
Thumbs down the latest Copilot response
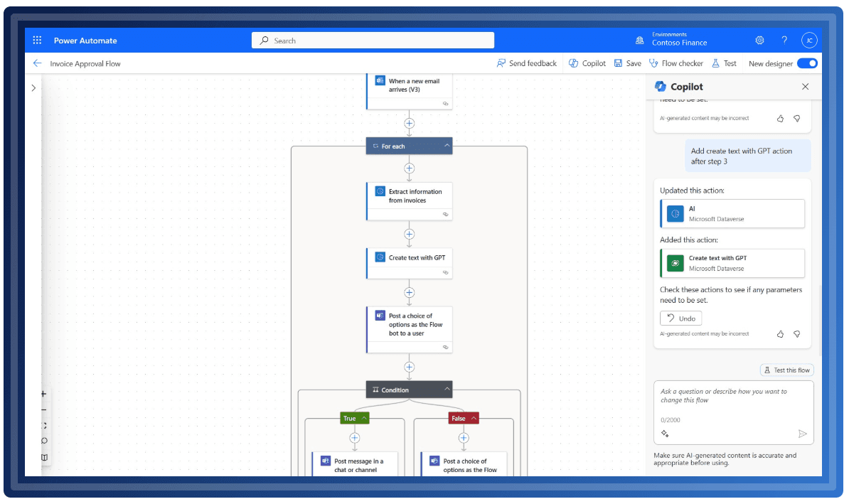pyautogui.click(x=797, y=334)
